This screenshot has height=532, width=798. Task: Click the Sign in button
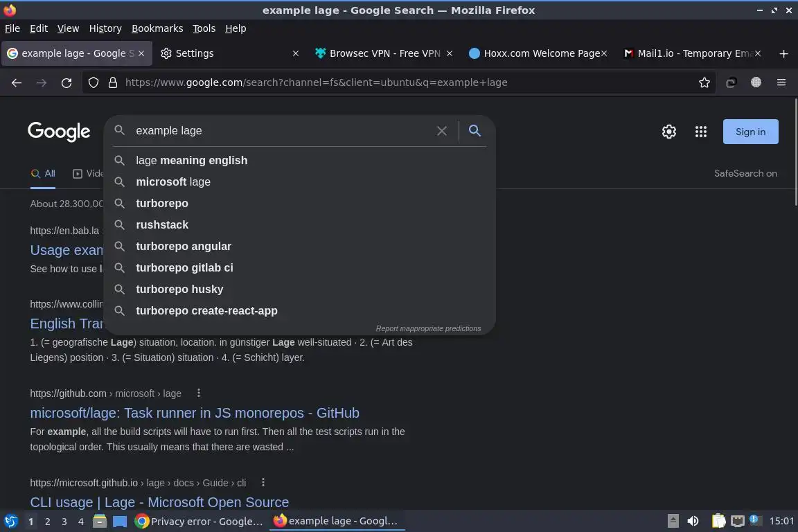(750, 132)
